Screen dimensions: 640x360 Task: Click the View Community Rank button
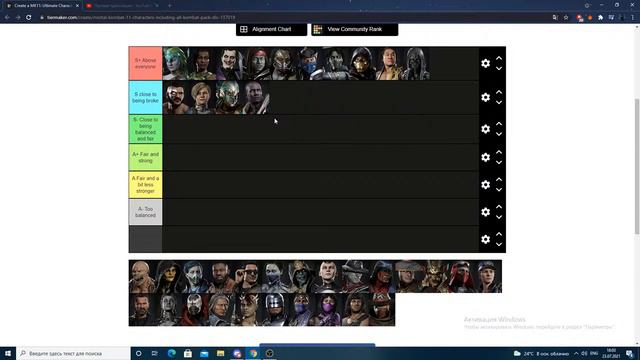[x=355, y=29]
